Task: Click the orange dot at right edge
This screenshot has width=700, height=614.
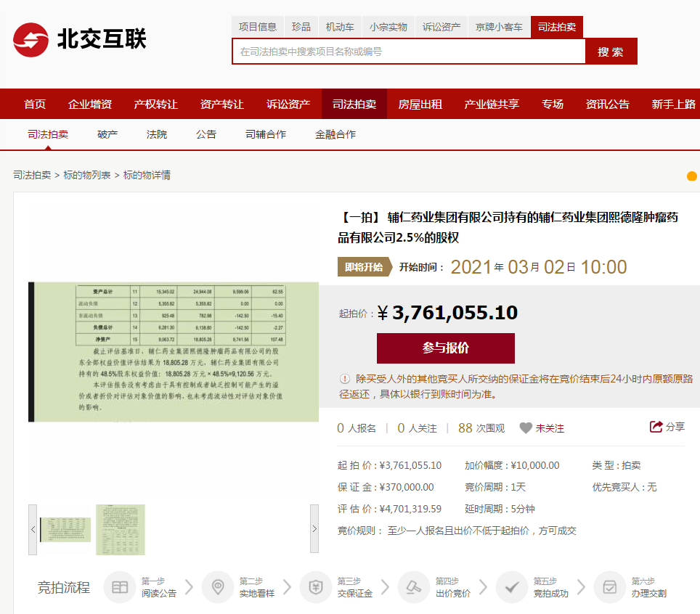Action: click(x=692, y=176)
